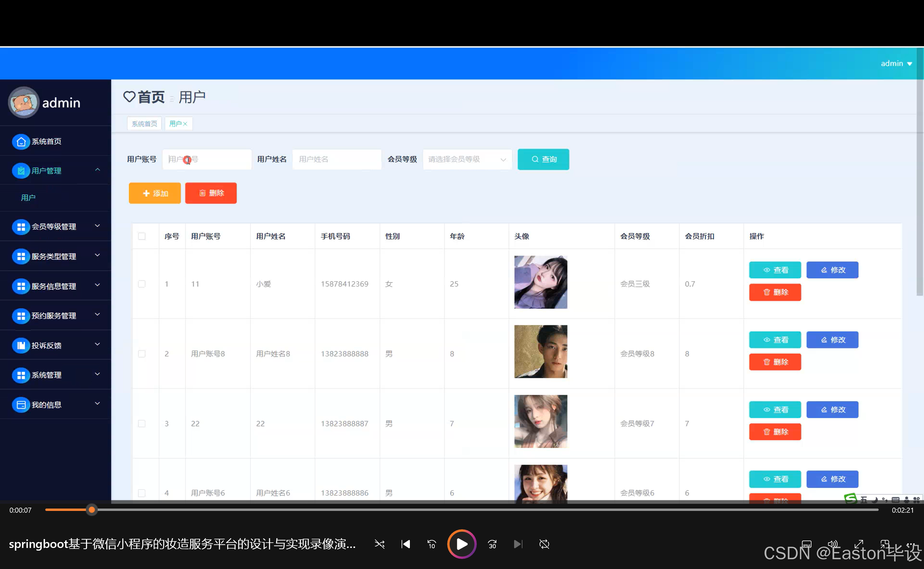The width and height of the screenshot is (924, 569).
Task: Click the rewind 10 seconds control
Action: click(x=431, y=544)
